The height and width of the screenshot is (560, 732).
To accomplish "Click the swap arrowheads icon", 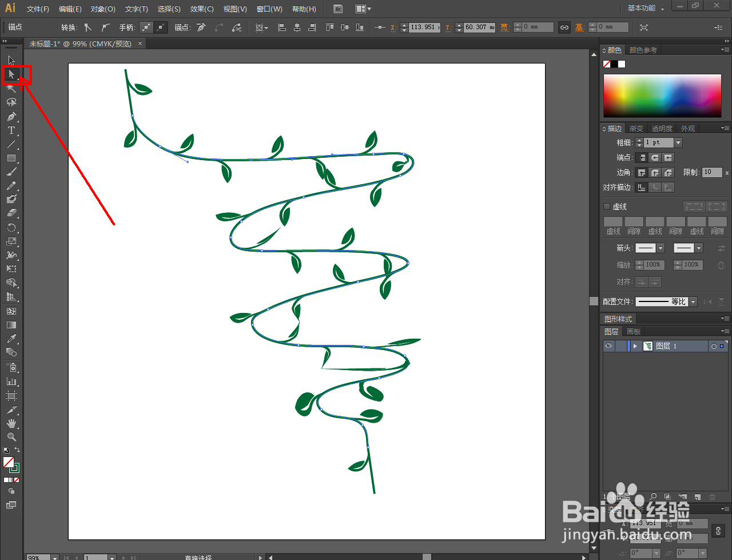I will pos(722,248).
